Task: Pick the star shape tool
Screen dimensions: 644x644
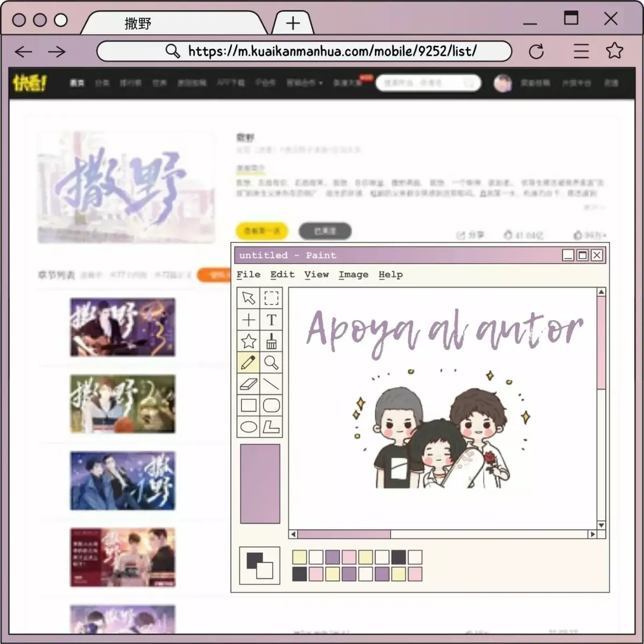Action: point(248,341)
